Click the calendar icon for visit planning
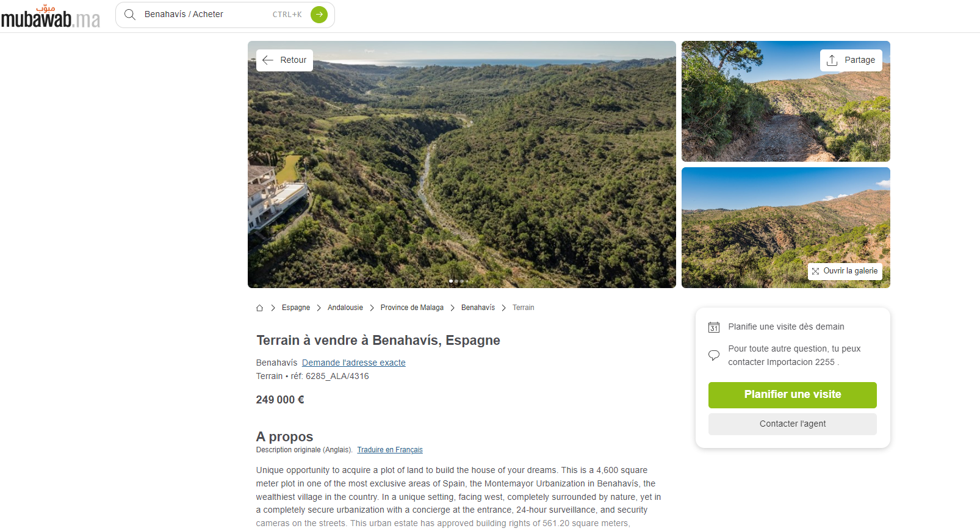This screenshot has height=531, width=980. pyautogui.click(x=714, y=327)
